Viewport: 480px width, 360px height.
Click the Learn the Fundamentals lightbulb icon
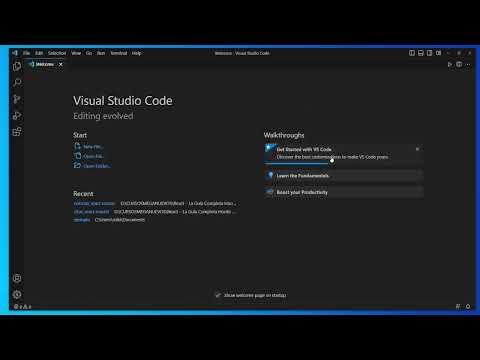pyautogui.click(x=270, y=175)
